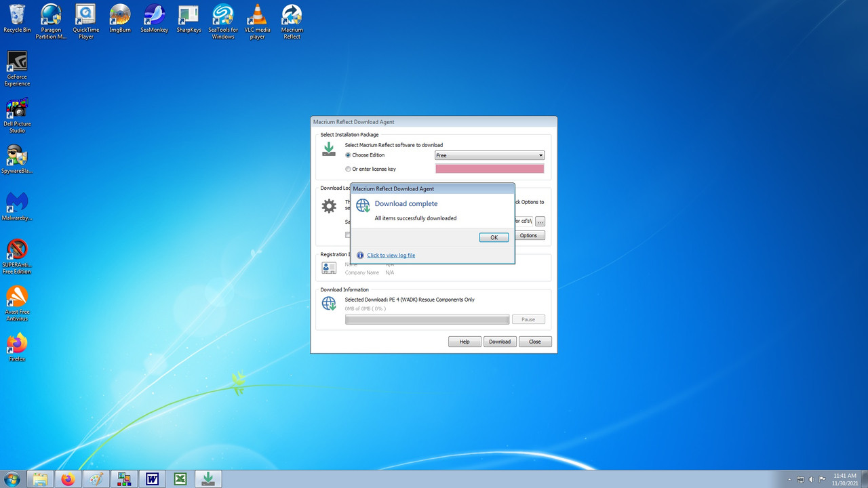Open Malwarebytes desktop icon

click(x=17, y=206)
